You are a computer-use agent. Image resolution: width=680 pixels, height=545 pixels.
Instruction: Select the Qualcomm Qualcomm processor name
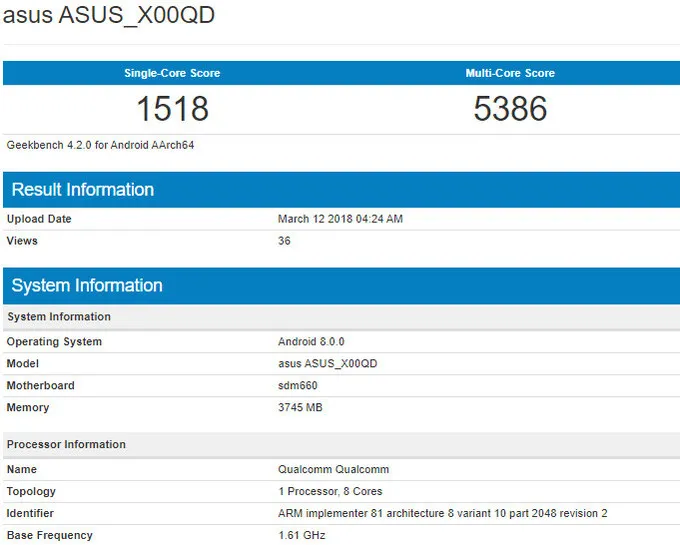tap(333, 469)
